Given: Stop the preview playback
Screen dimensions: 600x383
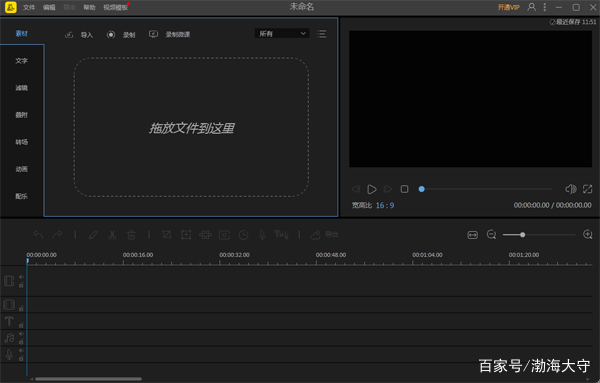Looking at the screenshot, I should coord(404,189).
